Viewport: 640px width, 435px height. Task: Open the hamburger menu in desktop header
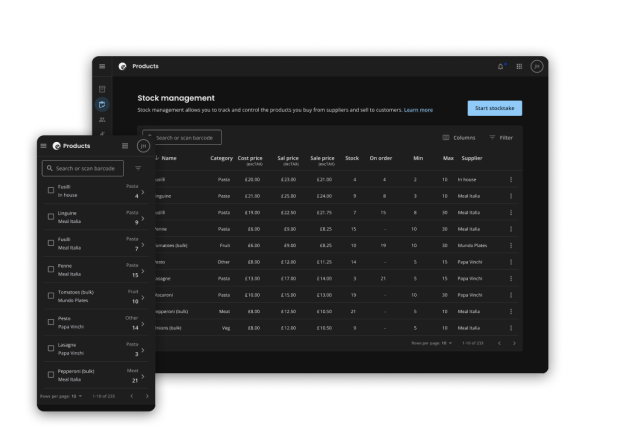[x=102, y=66]
